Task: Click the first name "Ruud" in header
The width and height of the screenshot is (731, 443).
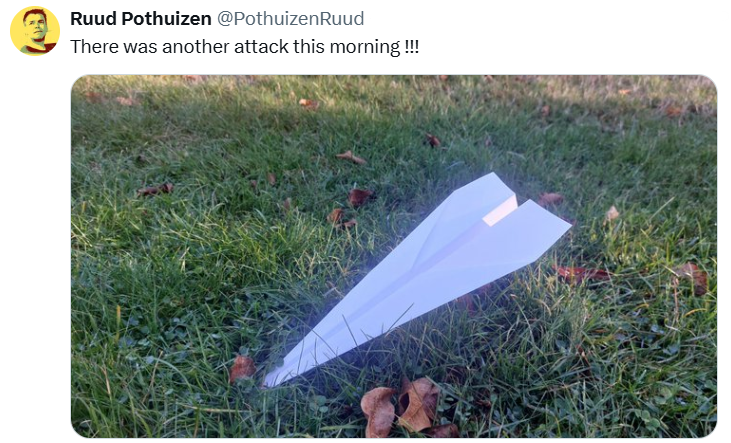Action: point(93,19)
